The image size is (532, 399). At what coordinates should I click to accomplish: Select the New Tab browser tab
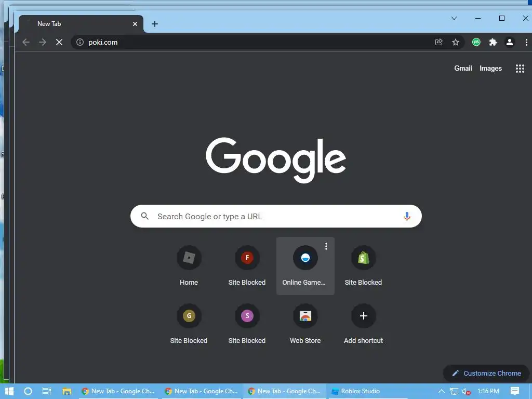click(x=81, y=24)
